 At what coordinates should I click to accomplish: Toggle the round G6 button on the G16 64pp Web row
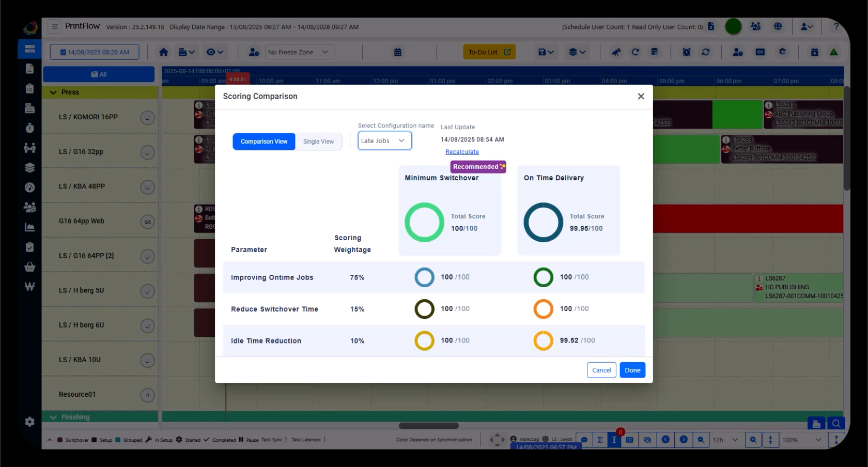(147, 222)
